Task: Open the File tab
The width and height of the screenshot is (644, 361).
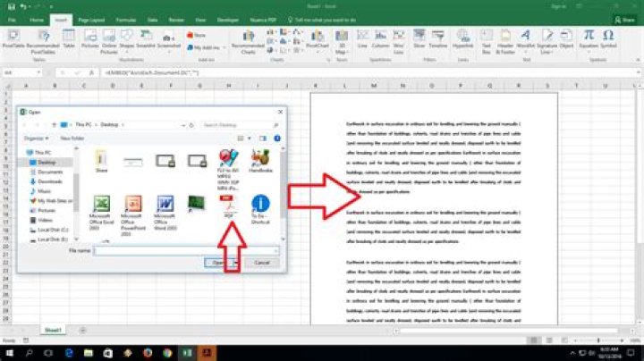Action: 12,20
